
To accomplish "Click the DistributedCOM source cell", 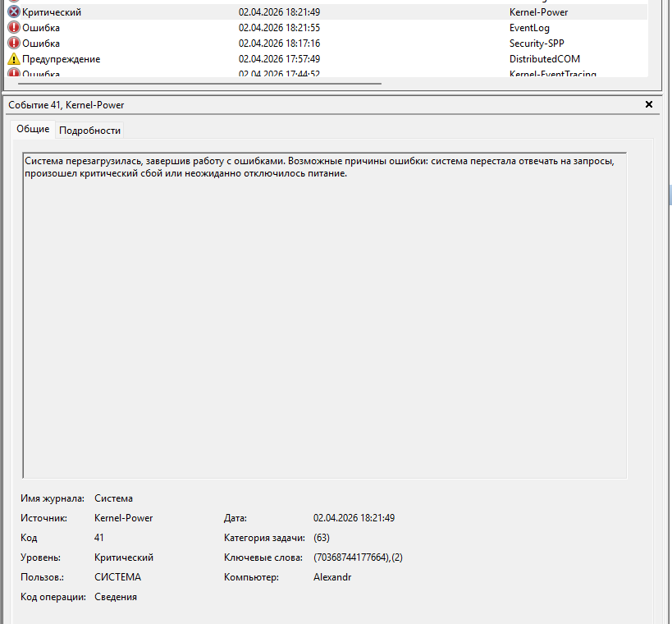I will tap(544, 59).
